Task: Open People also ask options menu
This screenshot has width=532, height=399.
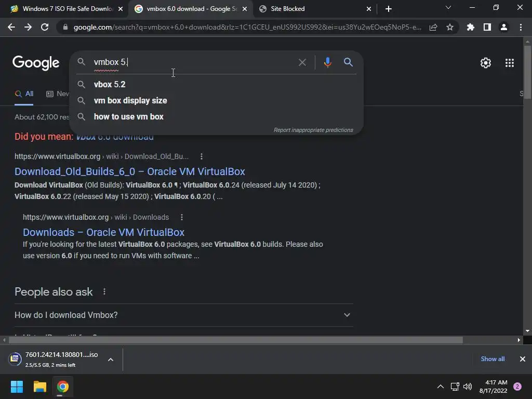Action: pyautogui.click(x=104, y=291)
